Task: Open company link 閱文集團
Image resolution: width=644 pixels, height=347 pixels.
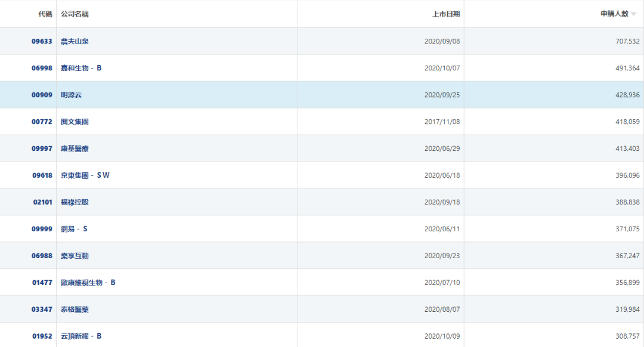Action: pyautogui.click(x=75, y=122)
